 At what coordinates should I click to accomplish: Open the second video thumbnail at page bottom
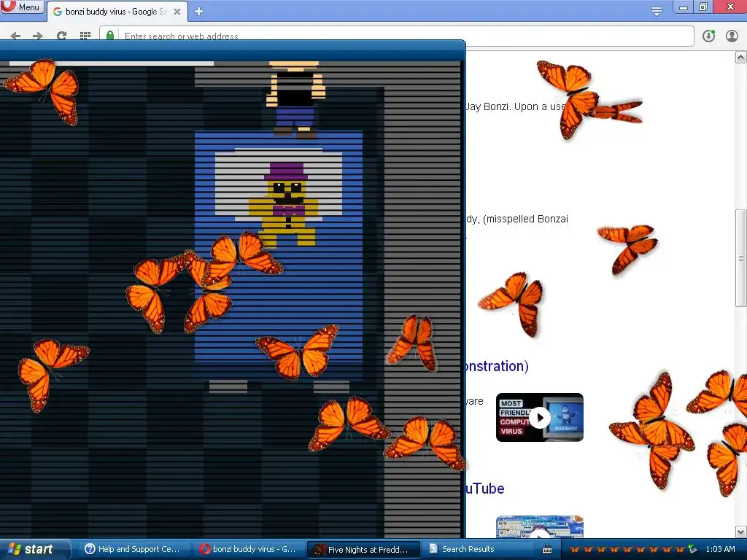pyautogui.click(x=540, y=526)
